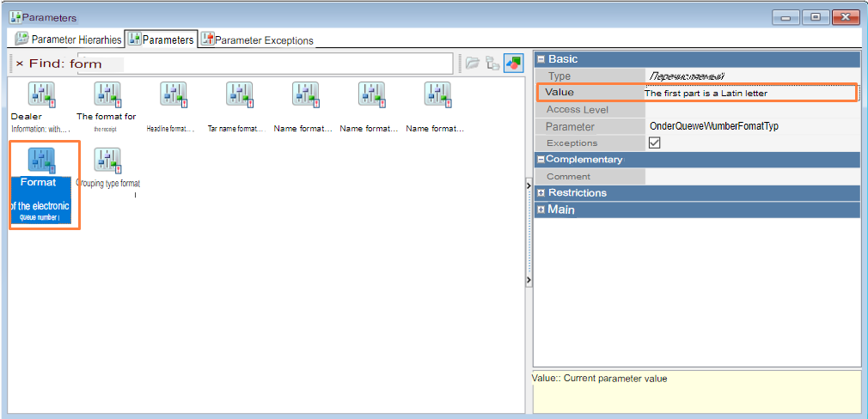Open the Parameter Exceptions tab
The width and height of the screenshot is (868, 419).
[256, 39]
